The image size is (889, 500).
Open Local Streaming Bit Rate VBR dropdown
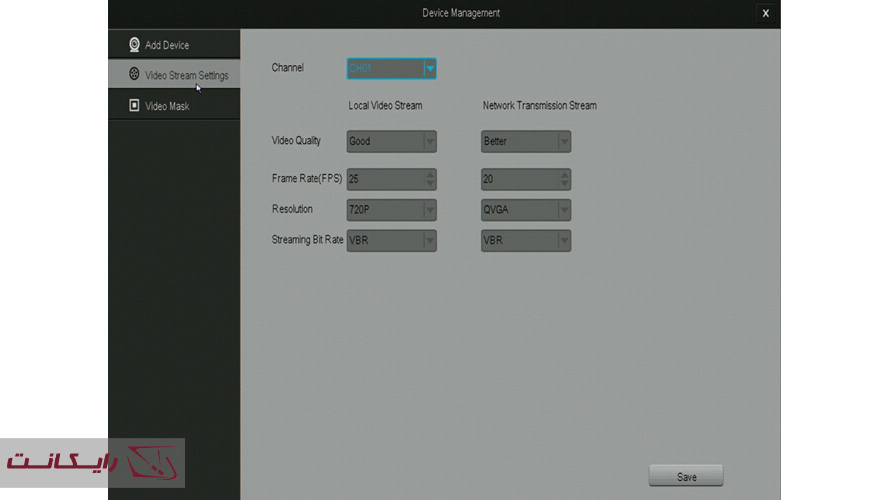pos(430,241)
